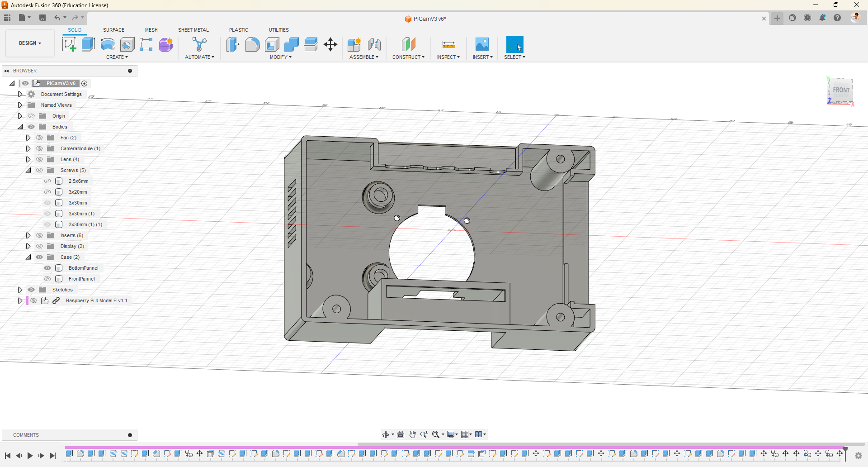Show the CameraModule (1) group

[39, 148]
